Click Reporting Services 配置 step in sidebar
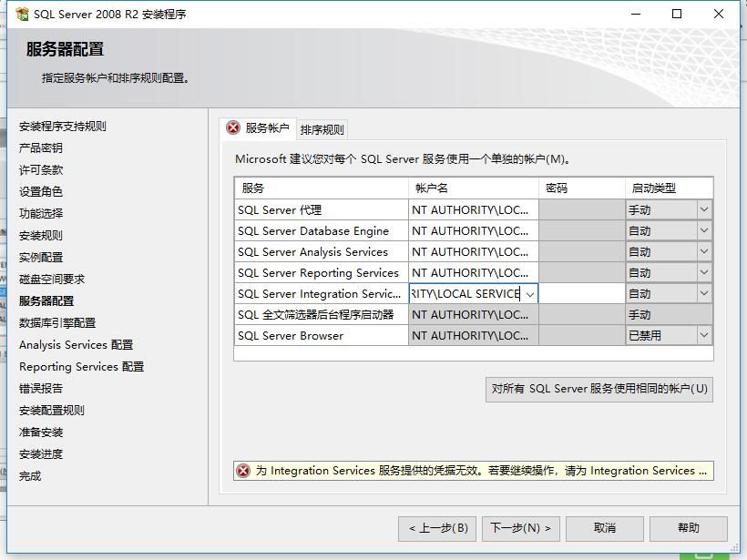This screenshot has height=560, width=747. (81, 367)
